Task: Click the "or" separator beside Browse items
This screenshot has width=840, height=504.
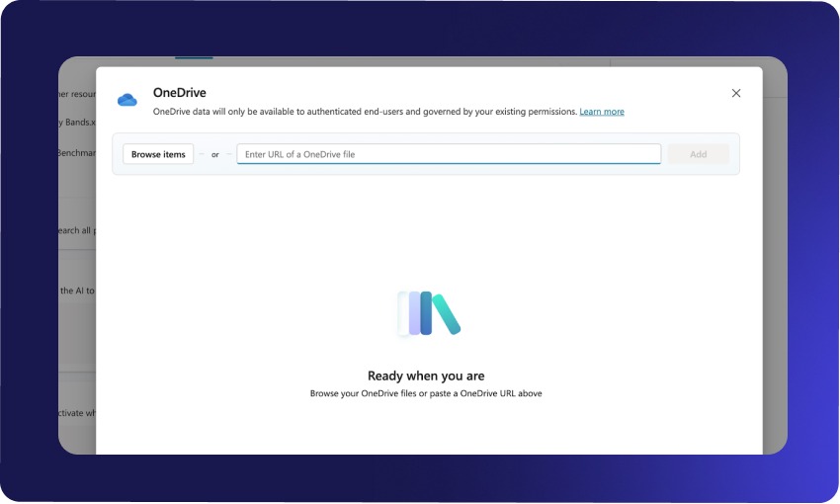Action: pyautogui.click(x=214, y=155)
